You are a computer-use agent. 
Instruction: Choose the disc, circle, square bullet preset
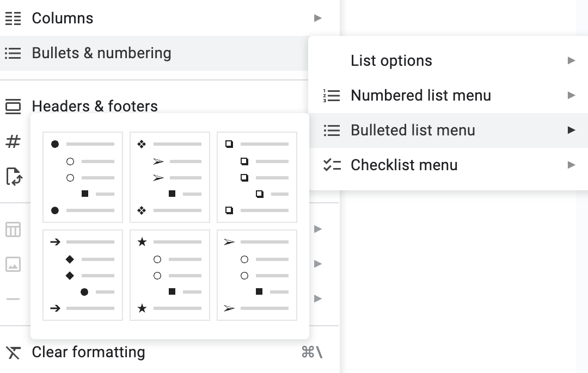pos(83,177)
